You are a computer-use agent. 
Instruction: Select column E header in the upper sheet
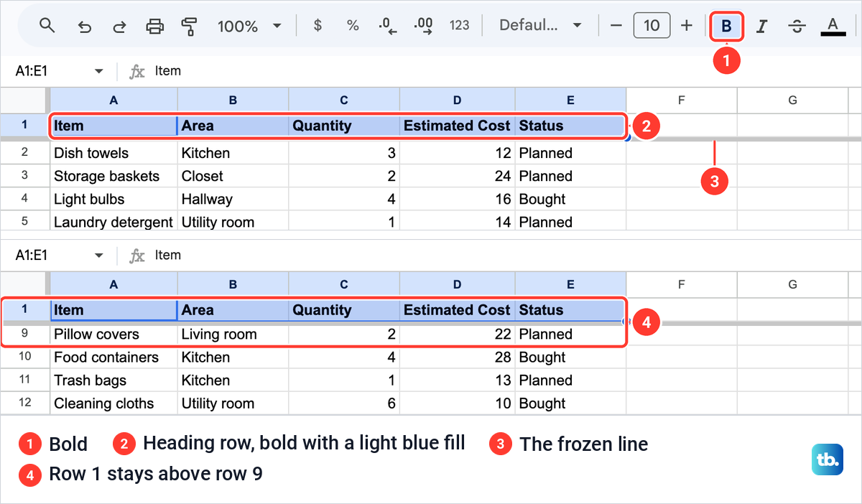click(570, 101)
